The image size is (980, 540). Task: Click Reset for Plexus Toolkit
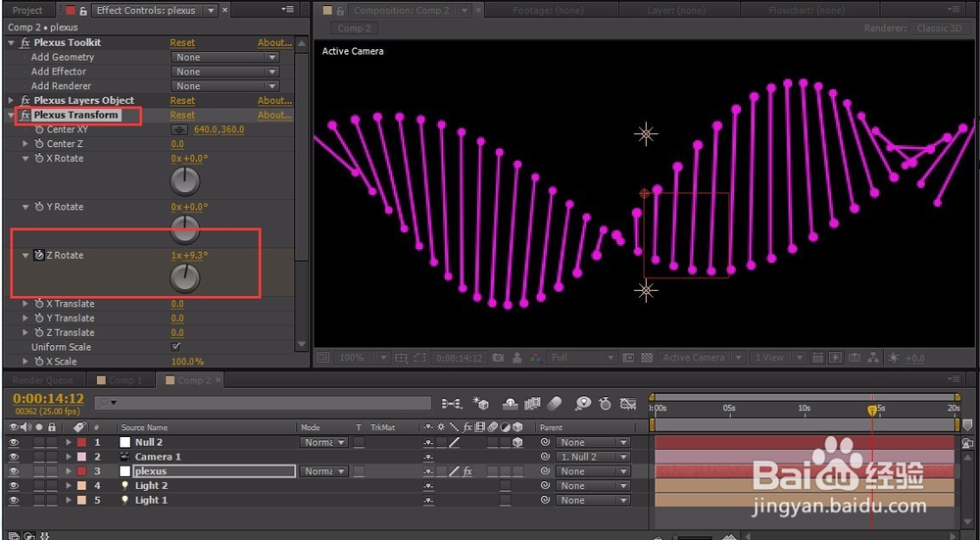click(x=182, y=42)
